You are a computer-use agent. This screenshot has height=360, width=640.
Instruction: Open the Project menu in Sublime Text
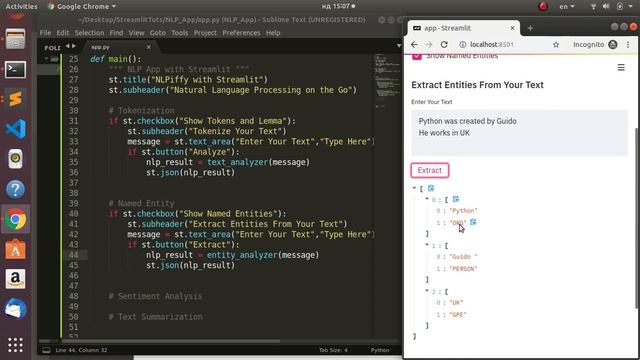pos(205,33)
